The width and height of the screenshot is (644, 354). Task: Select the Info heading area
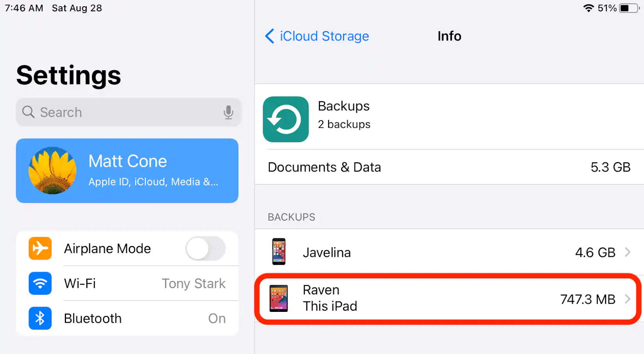[x=449, y=36]
